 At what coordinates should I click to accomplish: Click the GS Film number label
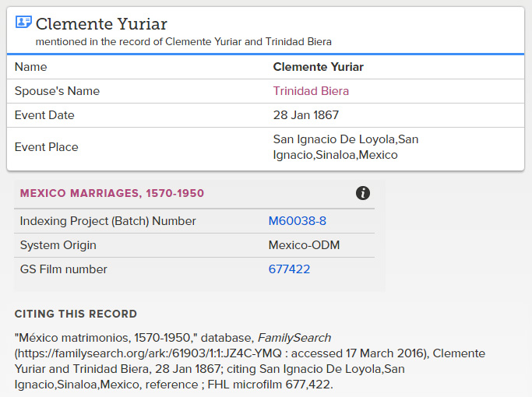pos(63,269)
